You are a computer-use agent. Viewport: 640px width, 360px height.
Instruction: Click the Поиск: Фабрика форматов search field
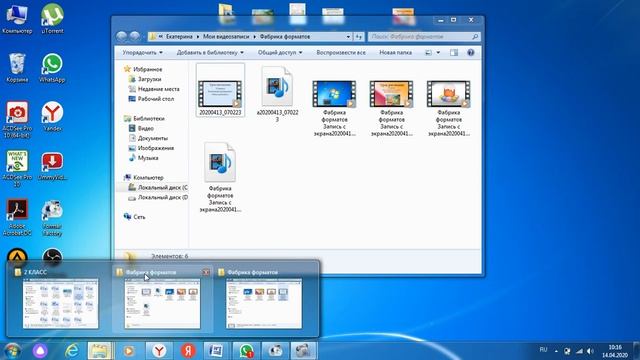tap(424, 37)
